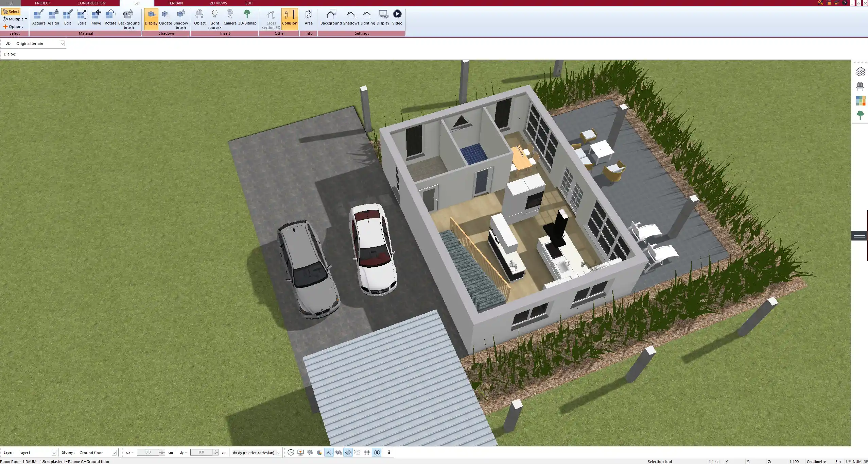Select the Background brush material tool

tap(128, 18)
